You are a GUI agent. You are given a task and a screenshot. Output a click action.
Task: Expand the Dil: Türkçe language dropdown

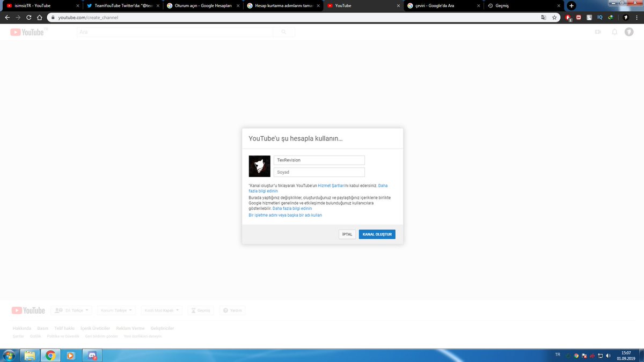pyautogui.click(x=71, y=311)
